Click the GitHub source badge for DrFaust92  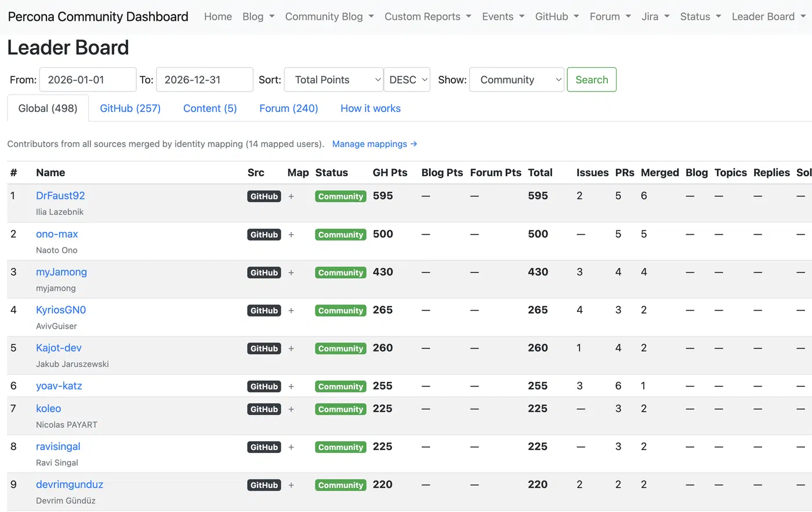(x=264, y=197)
